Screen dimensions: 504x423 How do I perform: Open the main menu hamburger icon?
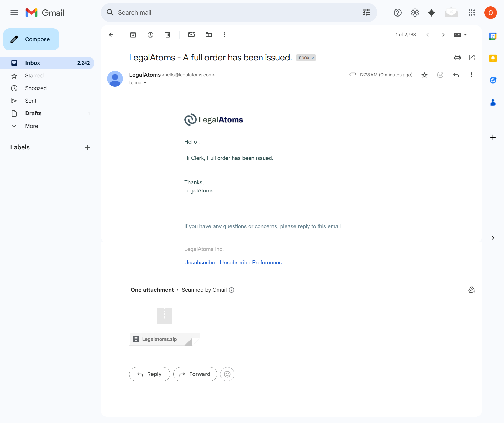click(14, 13)
